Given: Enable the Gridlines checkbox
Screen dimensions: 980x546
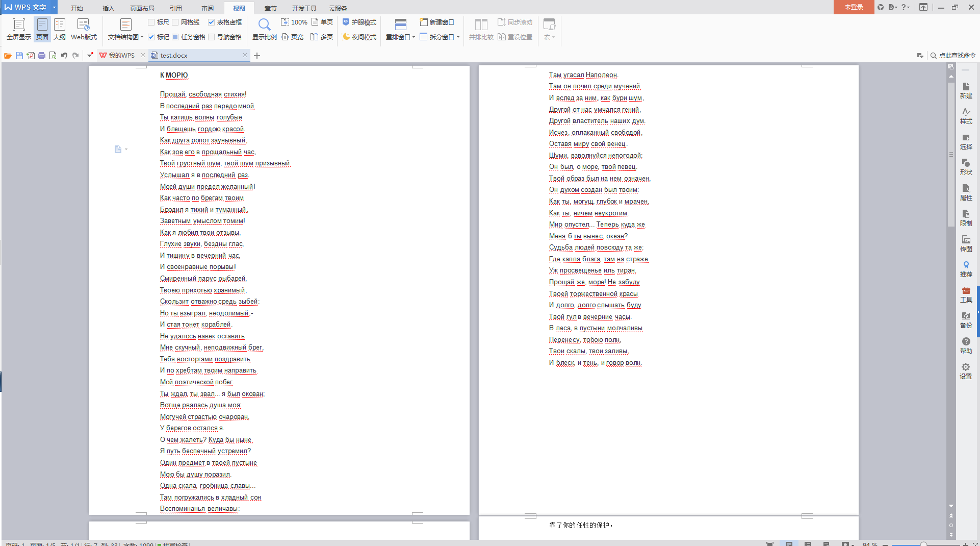Looking at the screenshot, I should tap(175, 22).
